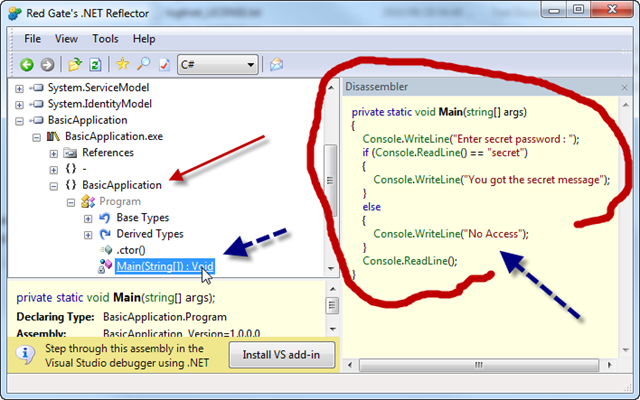
Task: Select the Main(String[]) : Void method
Action: pos(165,267)
